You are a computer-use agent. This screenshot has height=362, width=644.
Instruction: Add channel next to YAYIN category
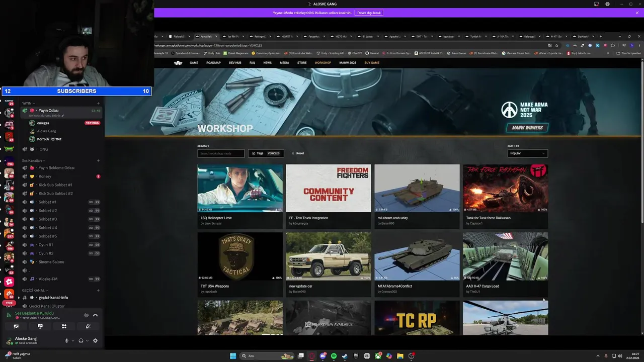98,103
